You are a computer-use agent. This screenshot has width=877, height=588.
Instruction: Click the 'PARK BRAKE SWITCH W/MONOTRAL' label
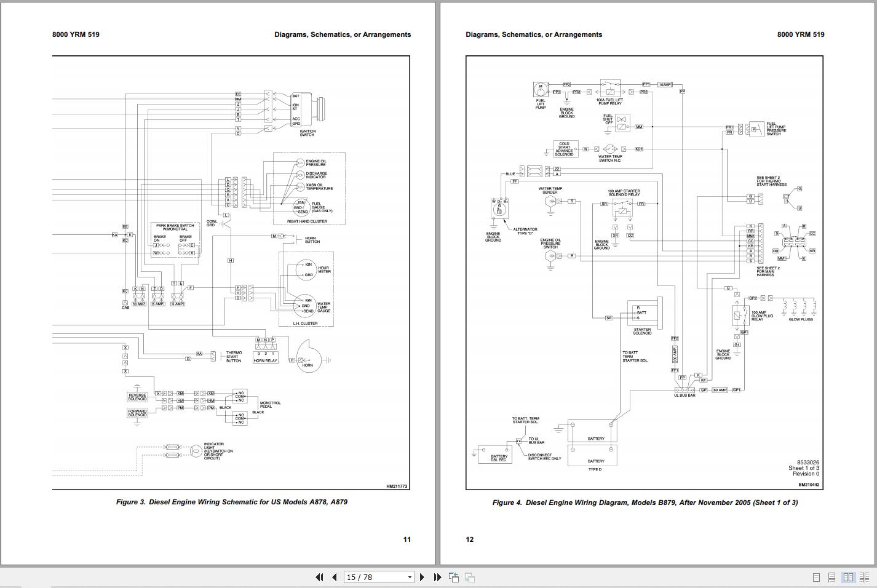175,228
